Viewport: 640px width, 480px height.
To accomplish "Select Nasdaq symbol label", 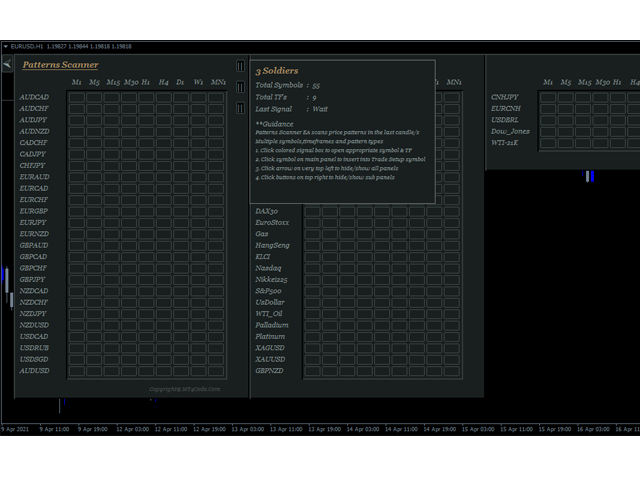I will coord(268,268).
